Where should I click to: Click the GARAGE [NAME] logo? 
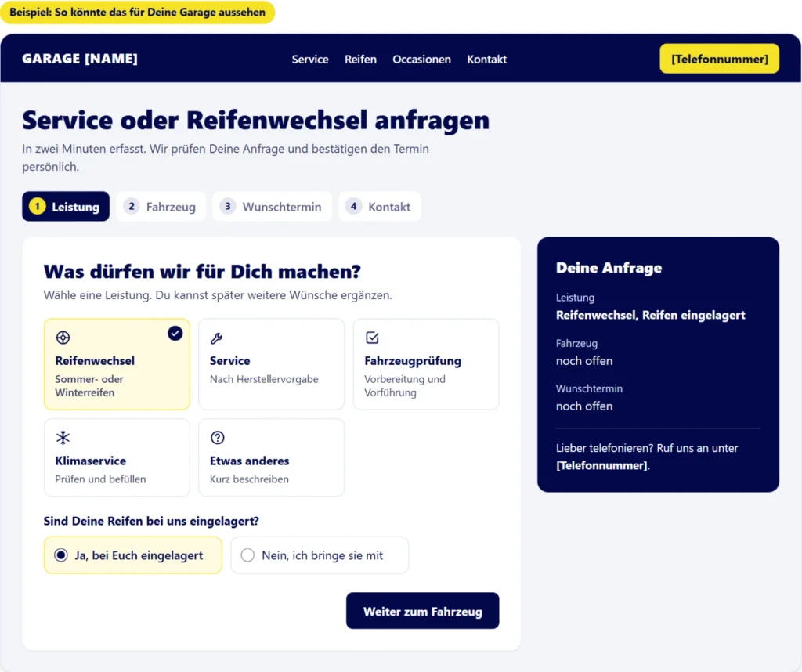[x=80, y=59]
